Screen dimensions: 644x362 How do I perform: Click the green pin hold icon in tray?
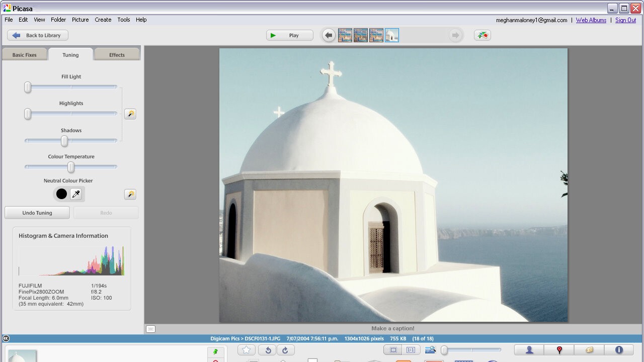coord(215,352)
